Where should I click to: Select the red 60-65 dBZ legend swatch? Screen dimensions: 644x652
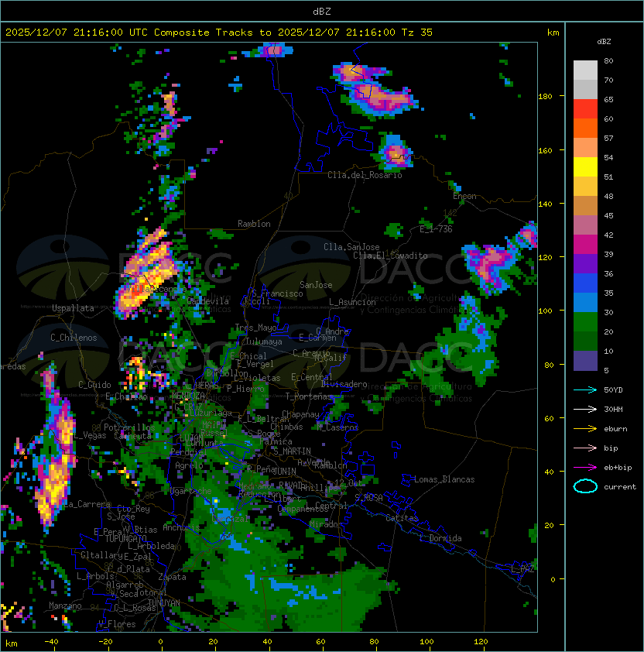[585, 109]
